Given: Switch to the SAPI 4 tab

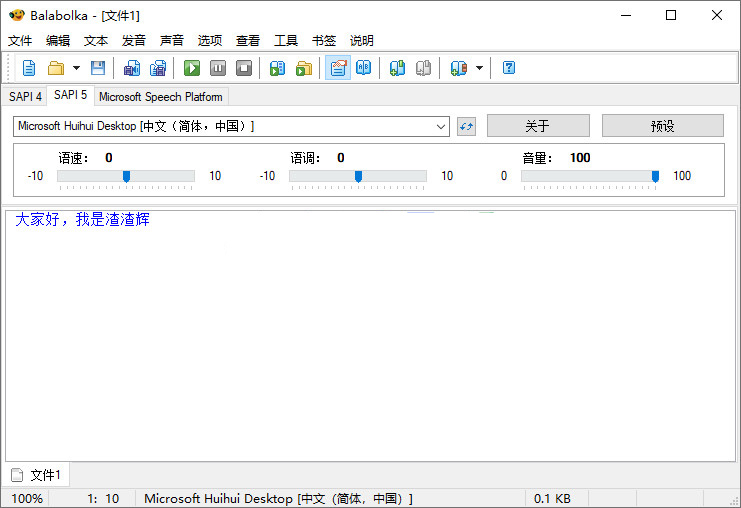Looking at the screenshot, I should [25, 97].
